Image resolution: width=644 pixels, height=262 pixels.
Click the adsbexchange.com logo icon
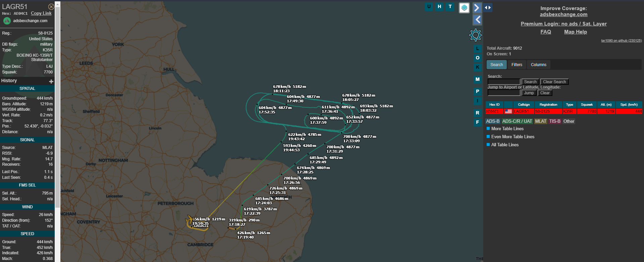[7, 21]
